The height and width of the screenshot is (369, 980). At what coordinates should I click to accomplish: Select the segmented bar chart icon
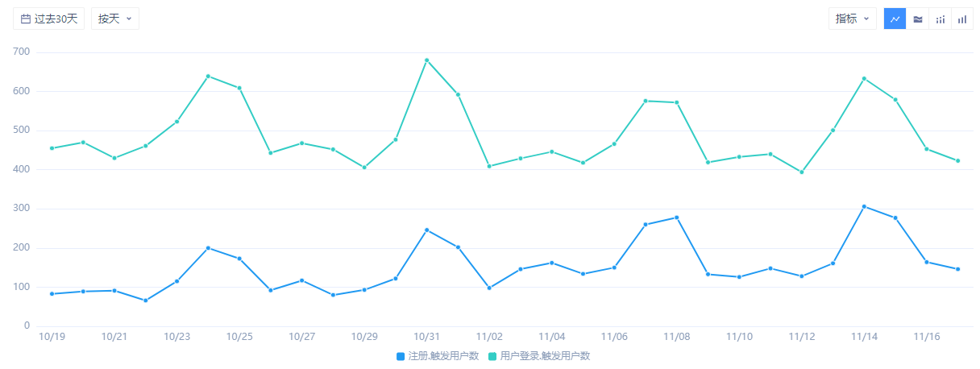tap(940, 19)
